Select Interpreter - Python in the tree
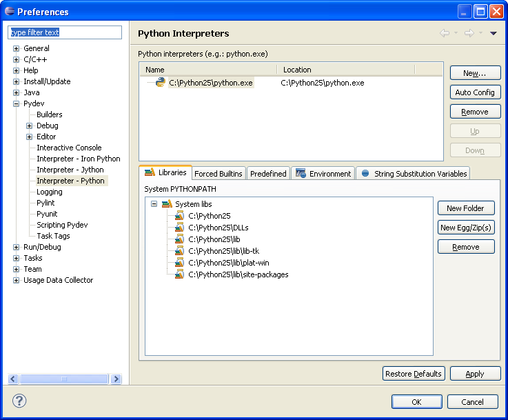508x420 pixels. 70,181
